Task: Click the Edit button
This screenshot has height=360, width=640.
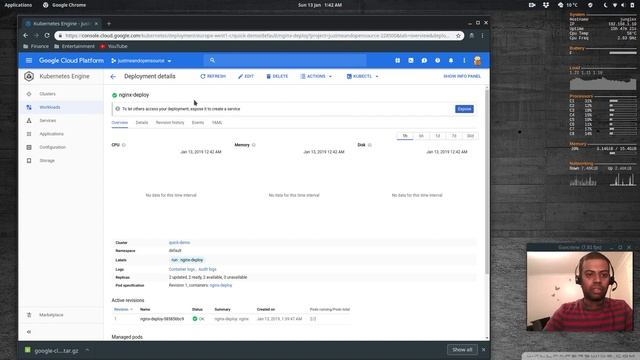Action: (246, 76)
